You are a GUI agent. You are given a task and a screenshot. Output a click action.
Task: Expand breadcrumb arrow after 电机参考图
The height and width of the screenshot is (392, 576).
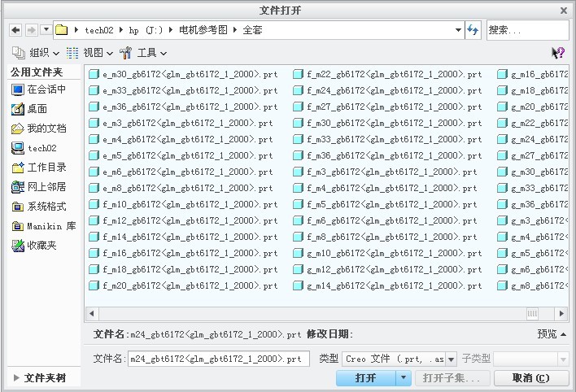[x=235, y=30]
